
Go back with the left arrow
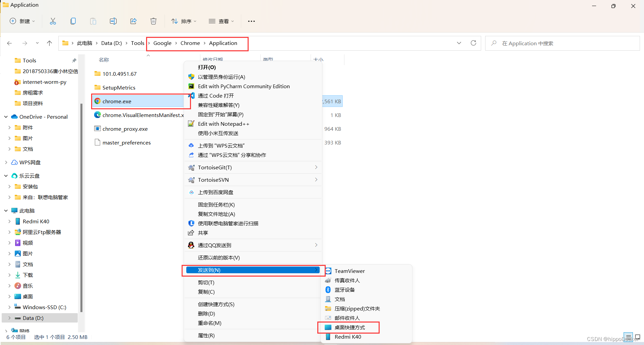pos(9,43)
